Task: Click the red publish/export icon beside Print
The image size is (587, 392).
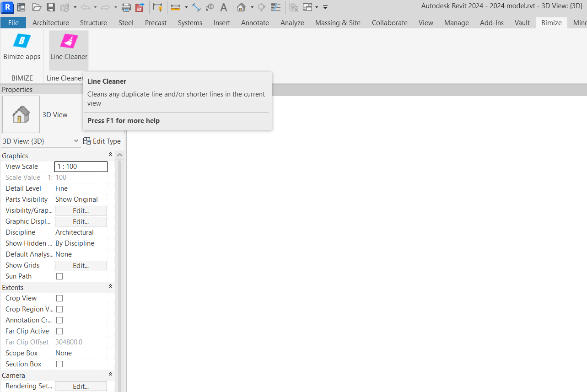Action: pos(140,7)
